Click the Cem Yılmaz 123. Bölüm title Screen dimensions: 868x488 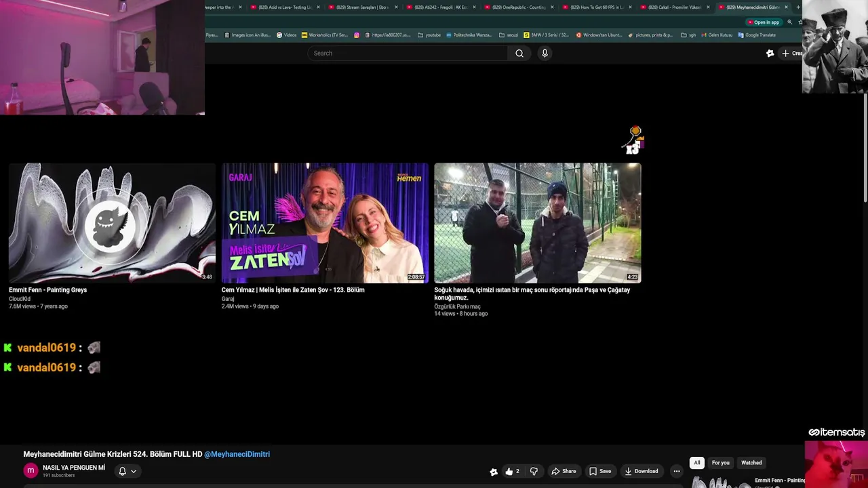[293, 290]
